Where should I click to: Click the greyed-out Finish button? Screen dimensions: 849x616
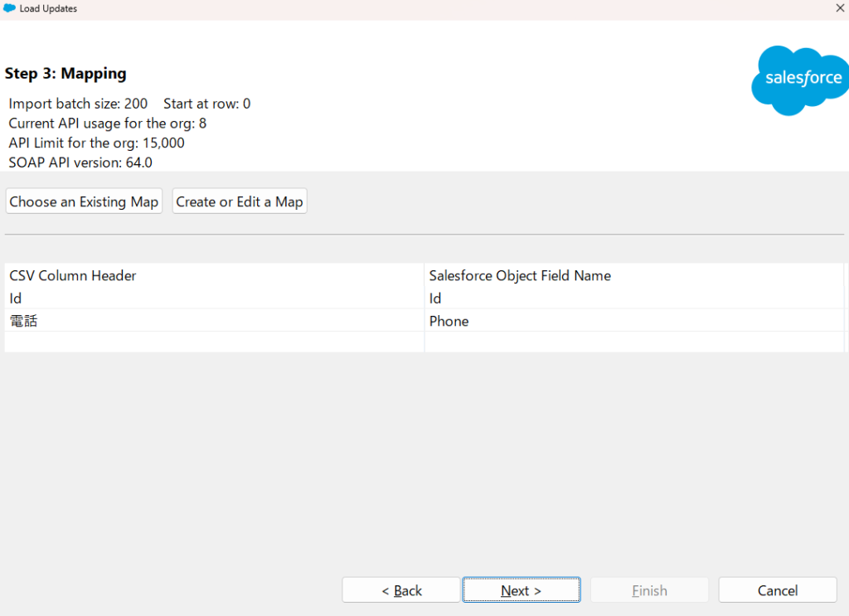[x=649, y=590]
